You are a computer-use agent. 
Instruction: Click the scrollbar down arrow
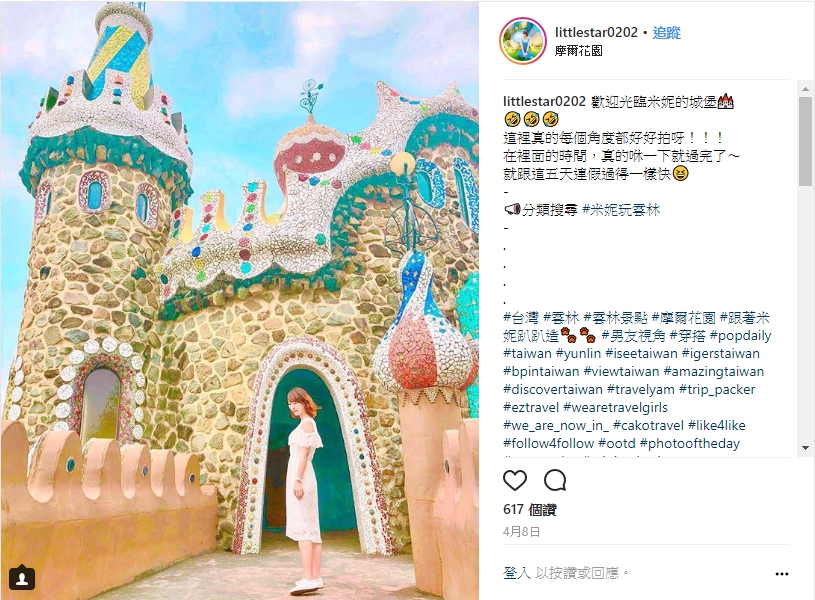coord(805,447)
